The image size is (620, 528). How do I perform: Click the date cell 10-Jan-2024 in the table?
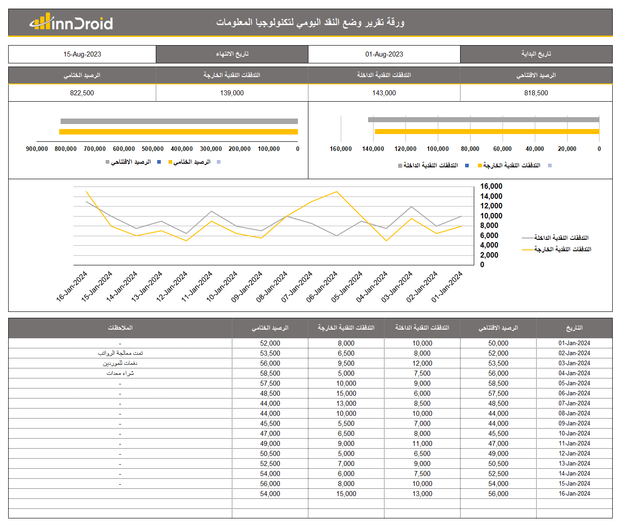point(574,433)
